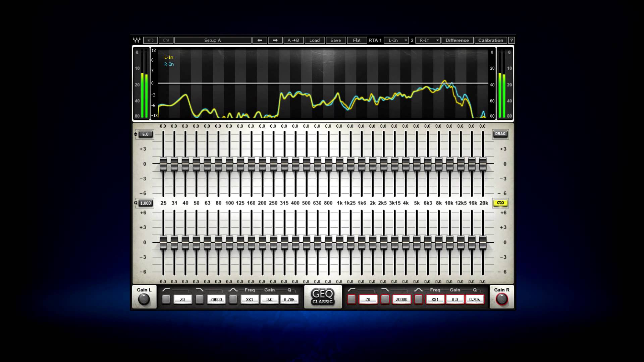Viewport: 644px width, 362px height.
Task: Open the Setup A preset menu
Action: (213, 40)
